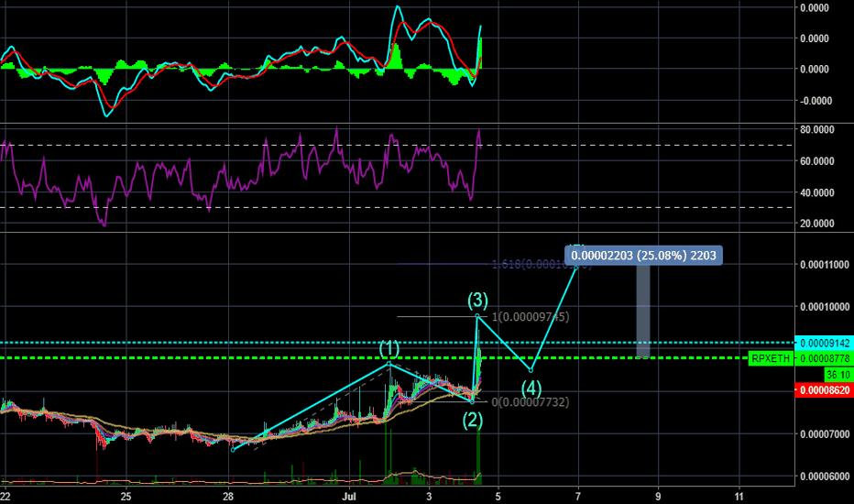Click 20.0000 on the RSI axis

pyautogui.click(x=817, y=224)
